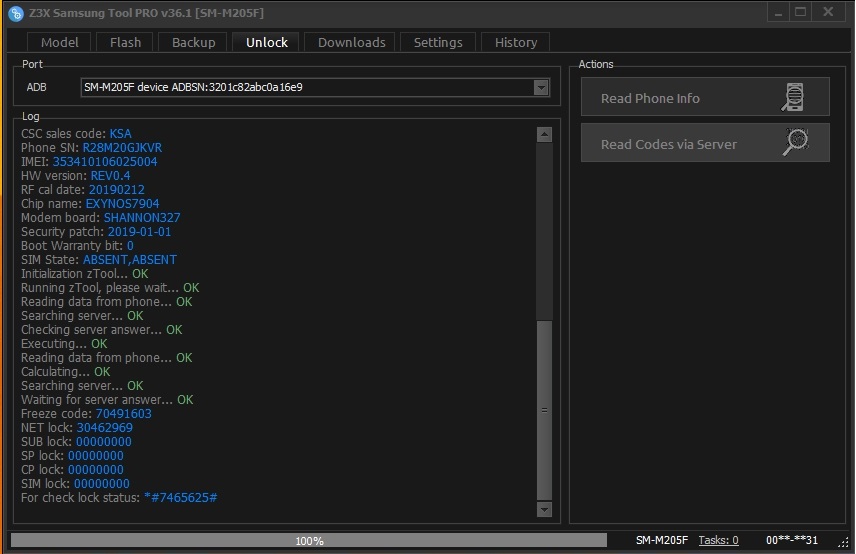Click the Calculating... OK log line

(66, 372)
